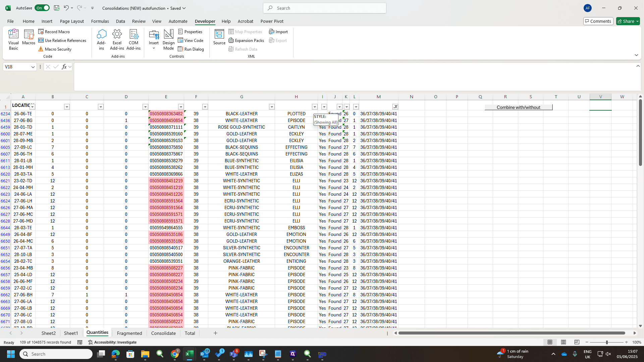Click the vertical scrollbar thumb
The width and height of the screenshot is (644, 362).
click(640, 133)
